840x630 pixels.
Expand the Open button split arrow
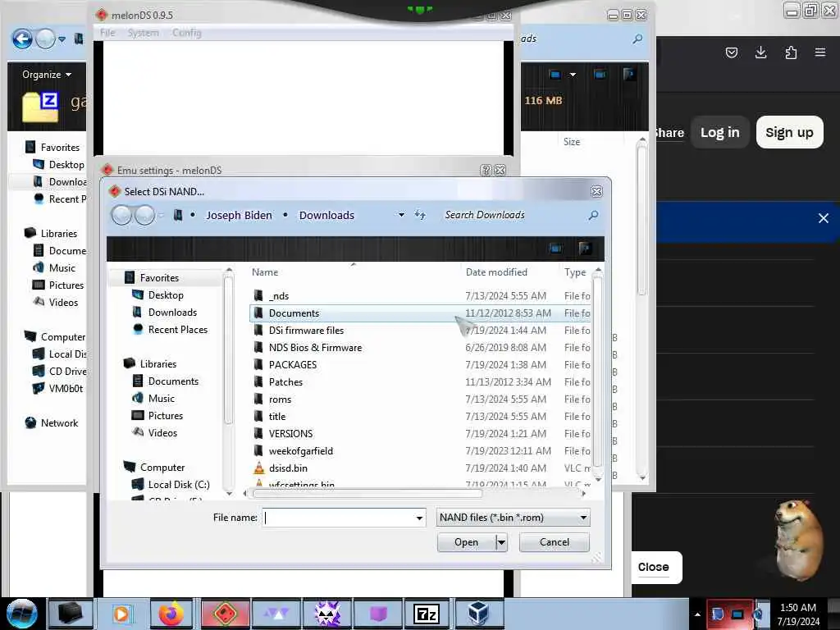pyautogui.click(x=501, y=542)
